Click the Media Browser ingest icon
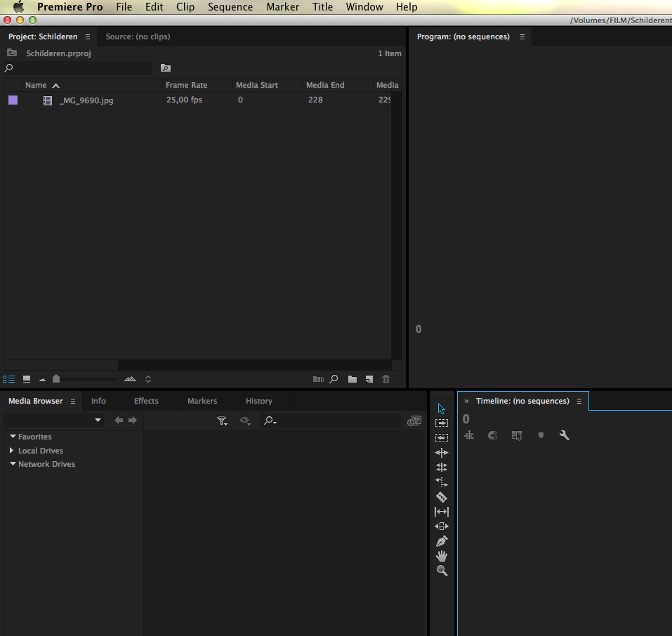 click(414, 421)
